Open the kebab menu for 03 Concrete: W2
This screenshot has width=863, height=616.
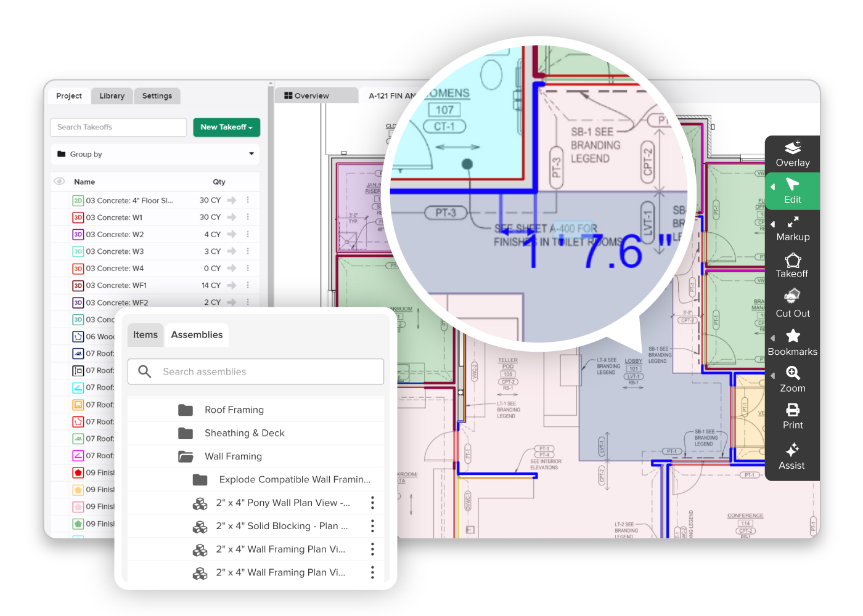[248, 234]
